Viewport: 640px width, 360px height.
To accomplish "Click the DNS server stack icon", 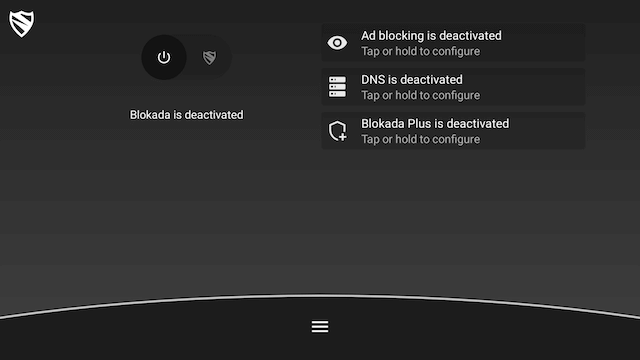I will 337,87.
